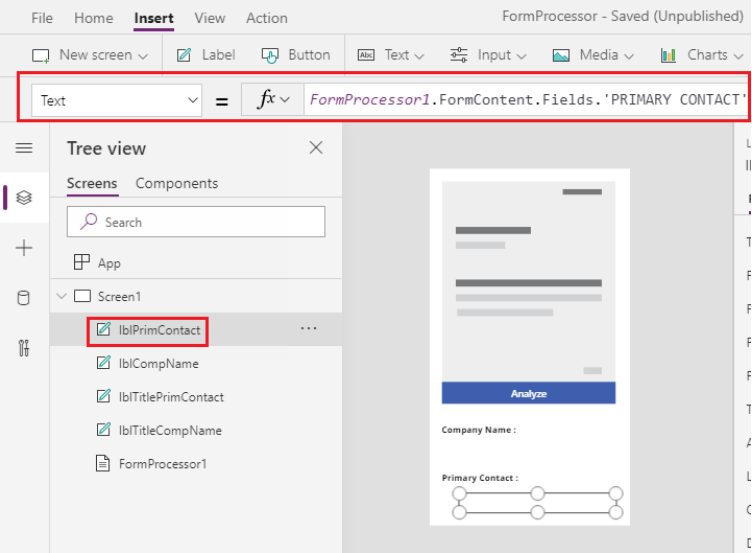Screen dimensions: 752x553
Task: Insert a Label control
Action: [205, 55]
